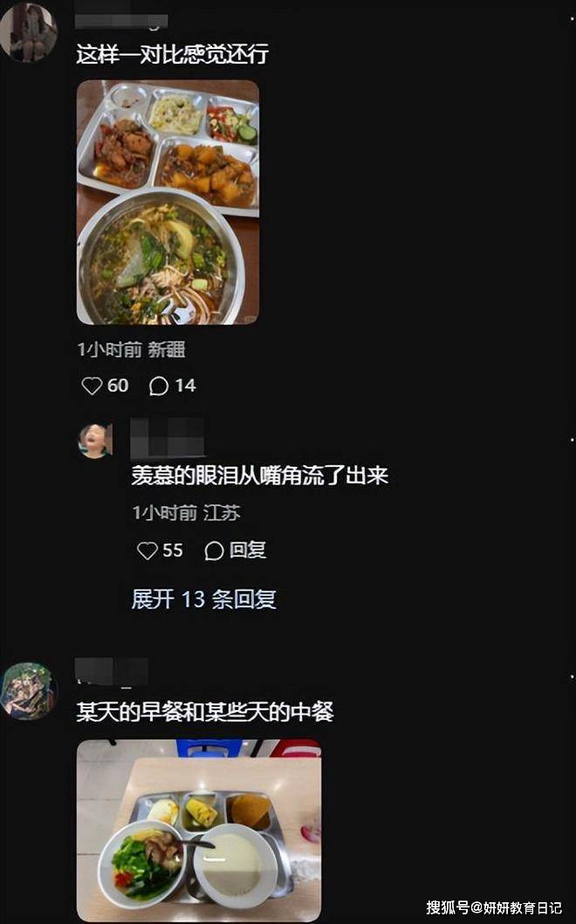
Task: Click the blurred username of the reply
Action: [168, 438]
